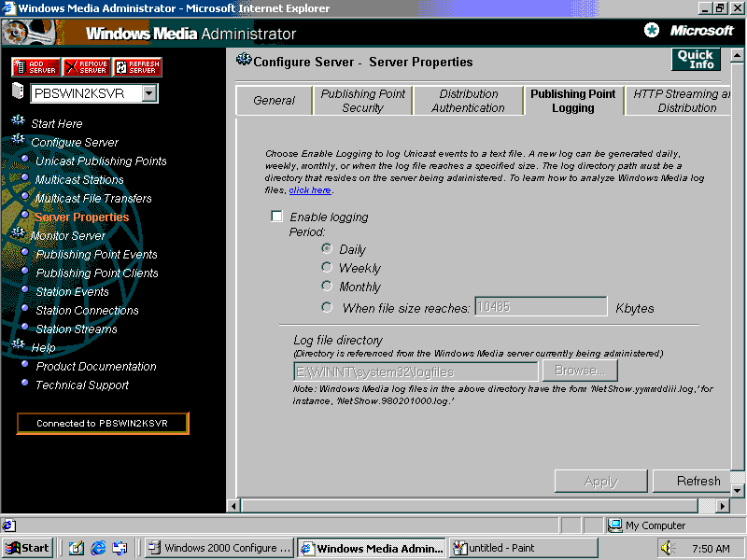Open Multicast Stations page
The height and width of the screenshot is (560, 747).
[x=79, y=179]
